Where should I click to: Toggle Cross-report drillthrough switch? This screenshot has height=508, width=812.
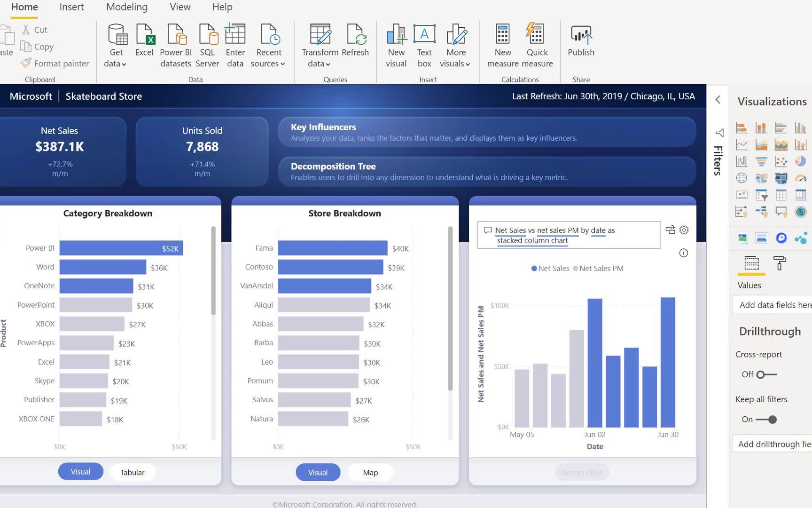pos(766,374)
